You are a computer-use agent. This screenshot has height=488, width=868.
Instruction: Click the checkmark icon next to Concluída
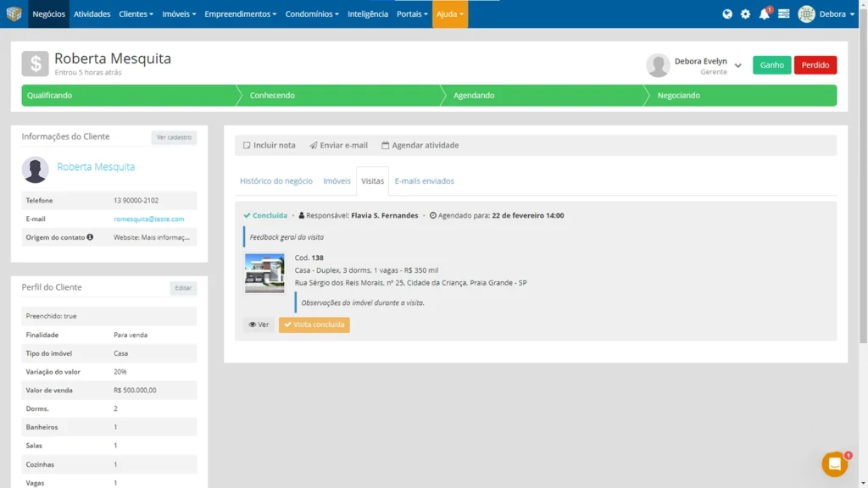(247, 215)
